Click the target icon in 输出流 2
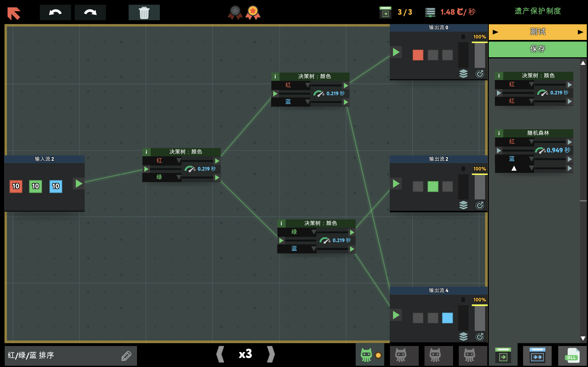Viewport: 588px width, 367px height. tap(480, 205)
